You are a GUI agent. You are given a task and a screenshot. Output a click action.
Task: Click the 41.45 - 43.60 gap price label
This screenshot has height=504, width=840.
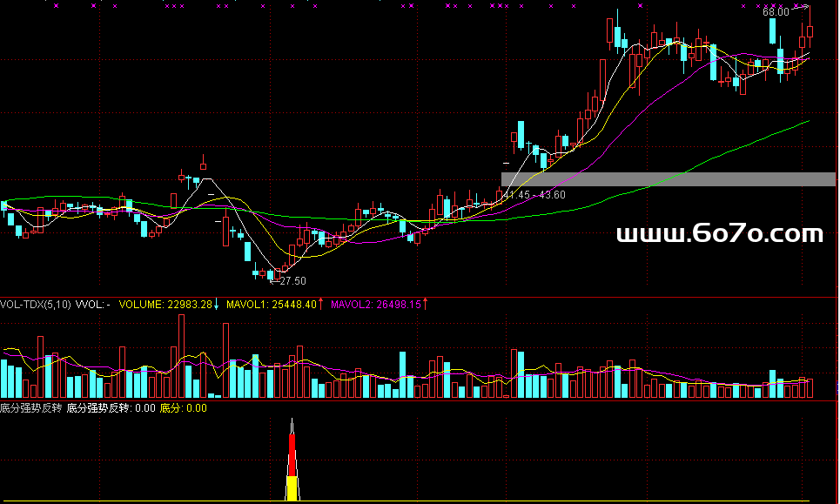pos(534,194)
